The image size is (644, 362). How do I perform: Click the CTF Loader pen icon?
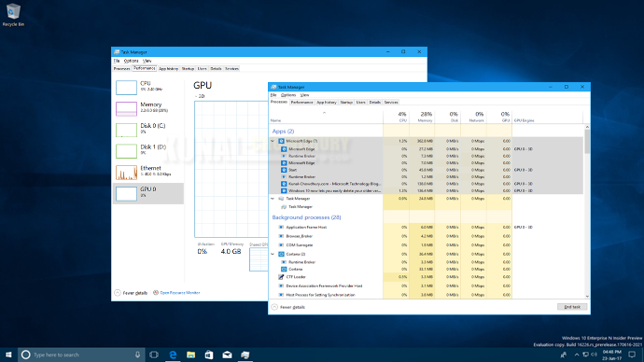point(281,277)
